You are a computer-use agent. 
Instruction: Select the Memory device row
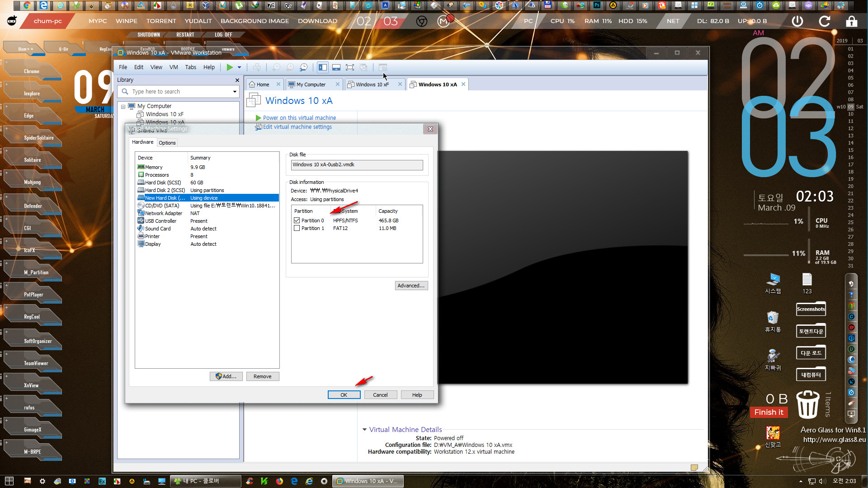[x=207, y=167]
